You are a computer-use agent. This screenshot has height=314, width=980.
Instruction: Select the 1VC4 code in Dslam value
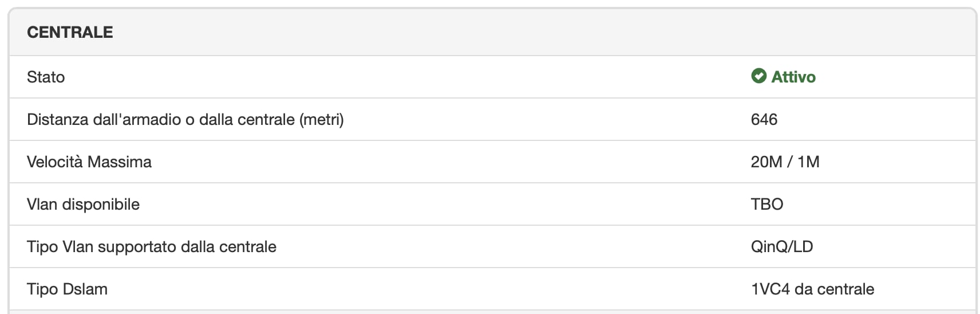coord(770,289)
